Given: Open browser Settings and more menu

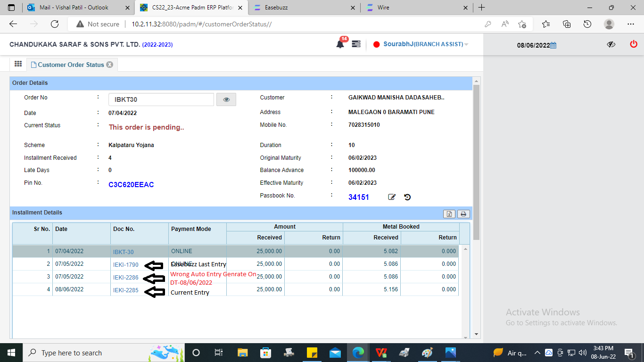Looking at the screenshot, I should pyautogui.click(x=631, y=24).
